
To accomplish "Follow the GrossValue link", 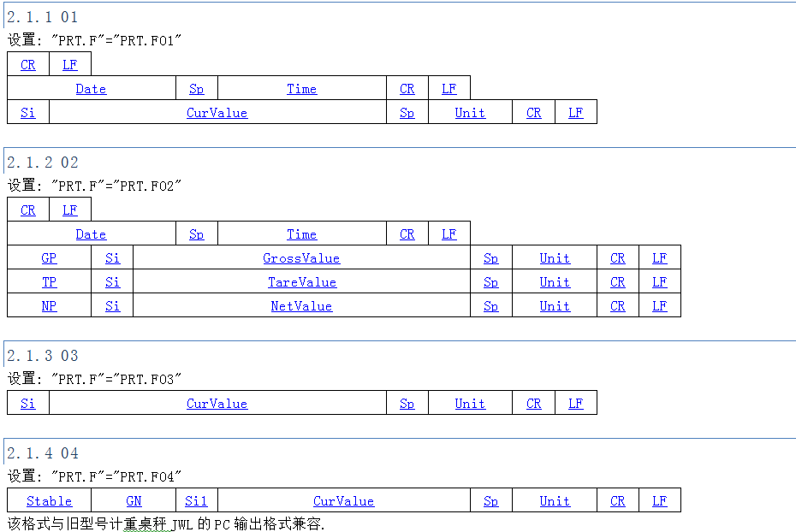I will tap(301, 258).
